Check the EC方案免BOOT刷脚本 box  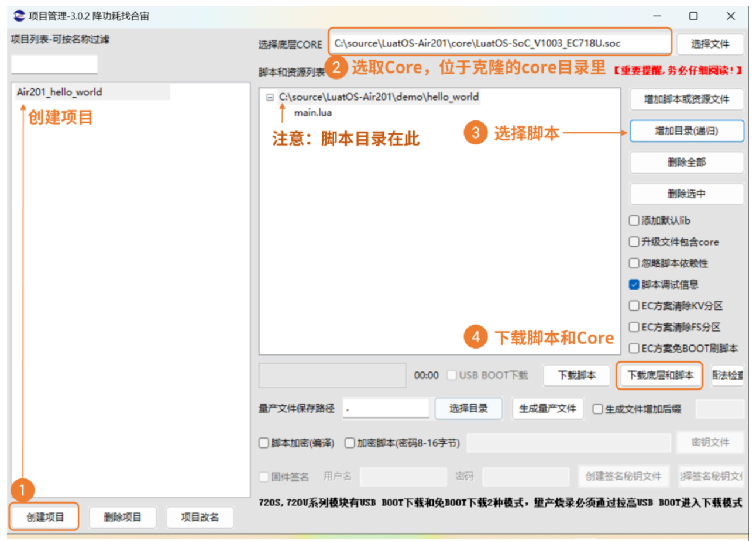[x=634, y=349]
